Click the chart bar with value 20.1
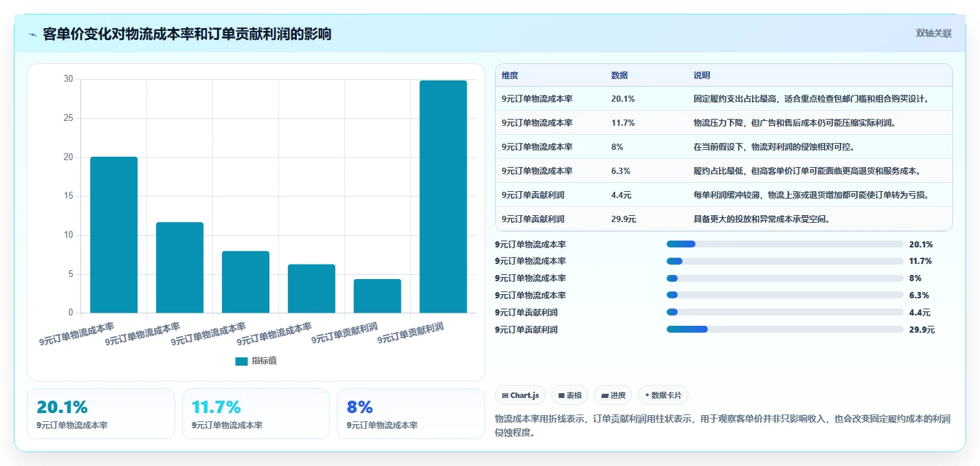Image resolution: width=980 pixels, height=466 pixels. click(x=114, y=235)
